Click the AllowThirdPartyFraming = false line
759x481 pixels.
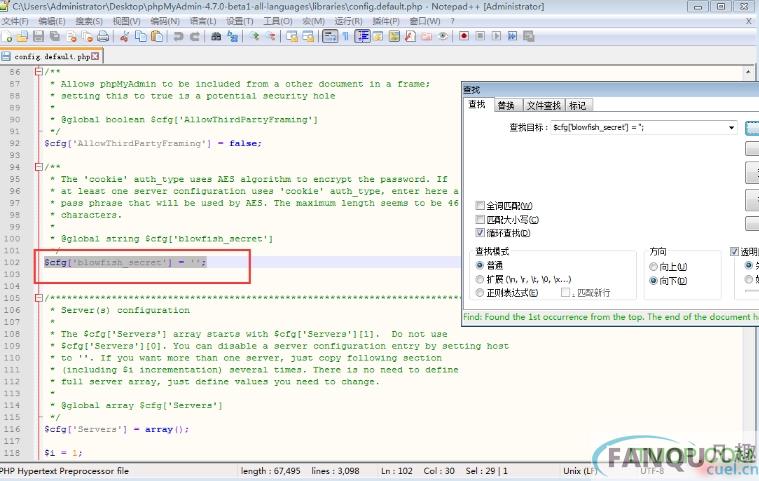pyautogui.click(x=153, y=143)
